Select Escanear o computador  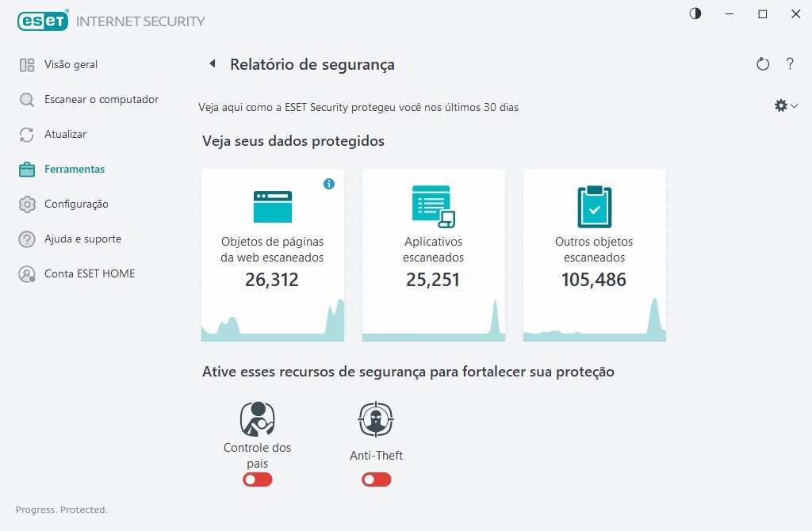(x=101, y=99)
